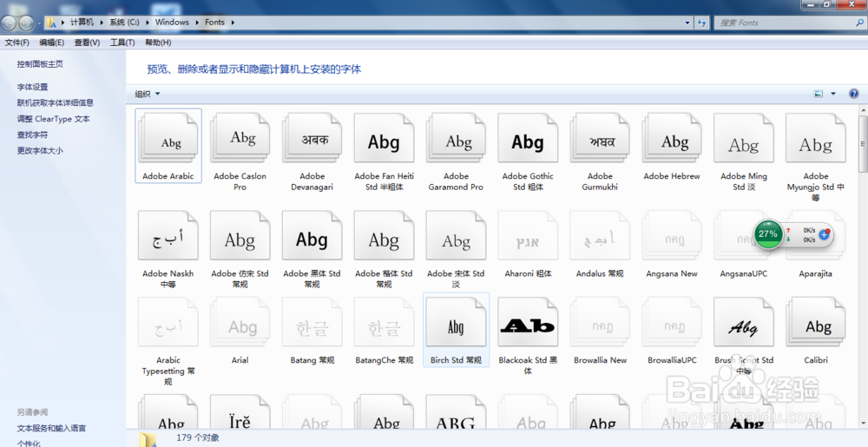Select the Blackoak Std font icon
Image resolution: width=868 pixels, height=447 pixels.
528,322
